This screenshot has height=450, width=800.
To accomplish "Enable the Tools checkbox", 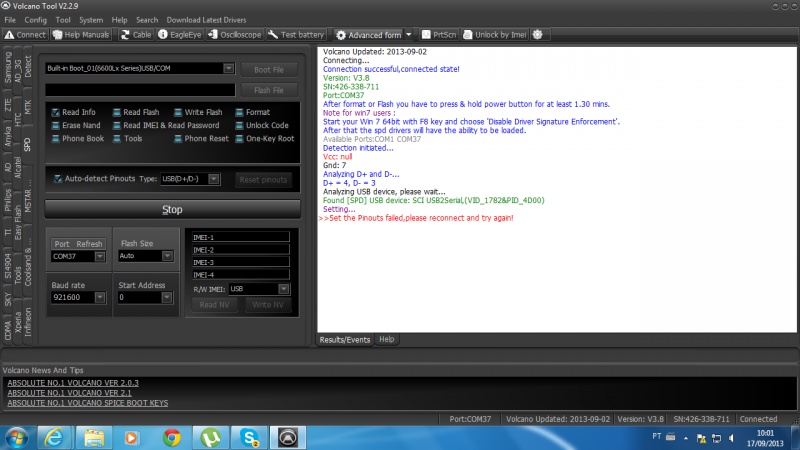I will [x=117, y=139].
